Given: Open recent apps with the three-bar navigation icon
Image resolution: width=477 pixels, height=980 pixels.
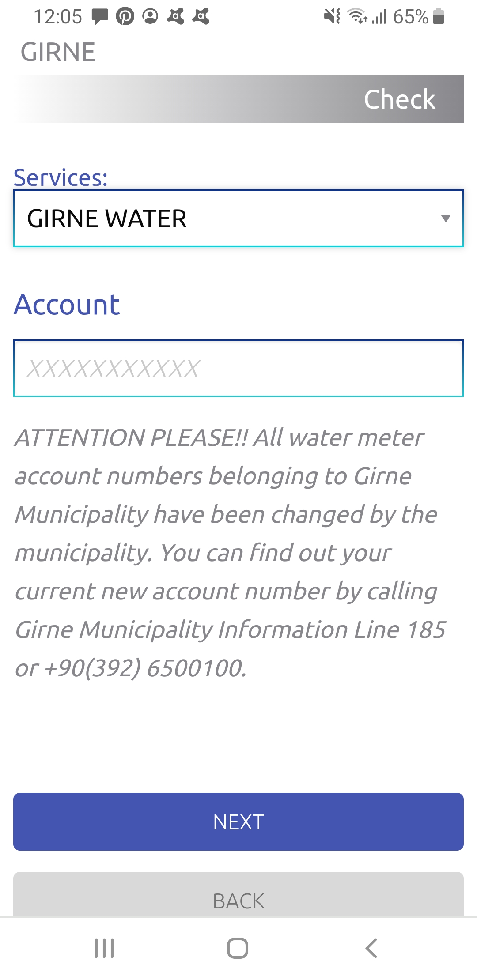Looking at the screenshot, I should click(x=104, y=948).
